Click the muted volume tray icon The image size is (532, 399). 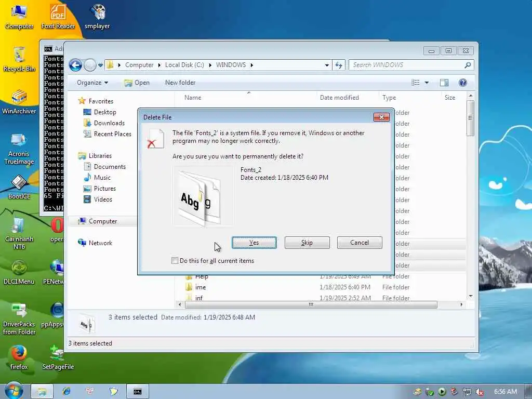[x=479, y=392]
